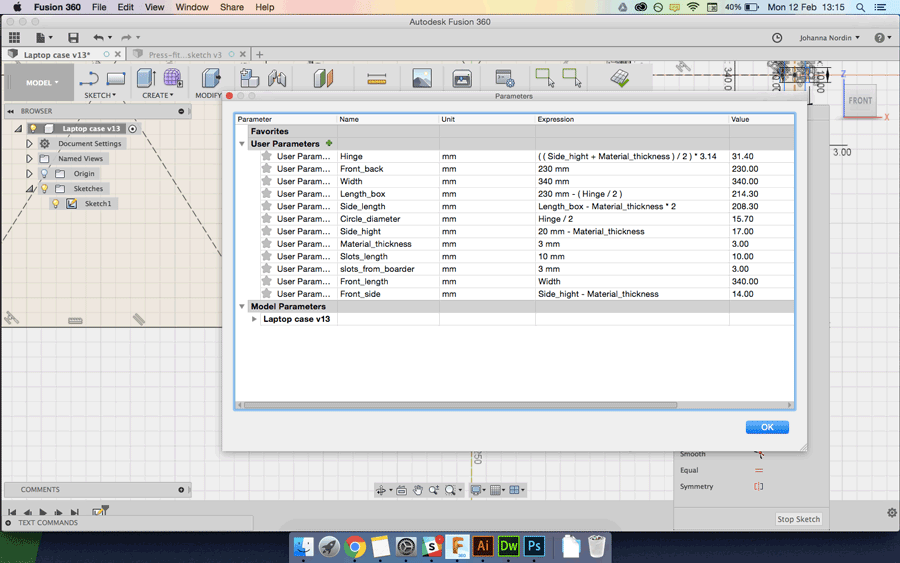Screen dimensions: 900x563
Task: Open the data panel grid icon
Action: (x=14, y=37)
